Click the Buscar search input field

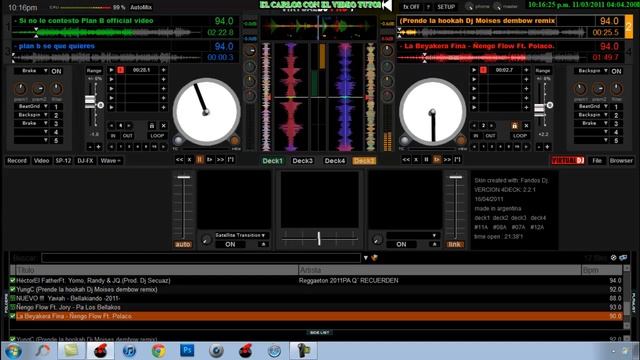click(x=201, y=258)
